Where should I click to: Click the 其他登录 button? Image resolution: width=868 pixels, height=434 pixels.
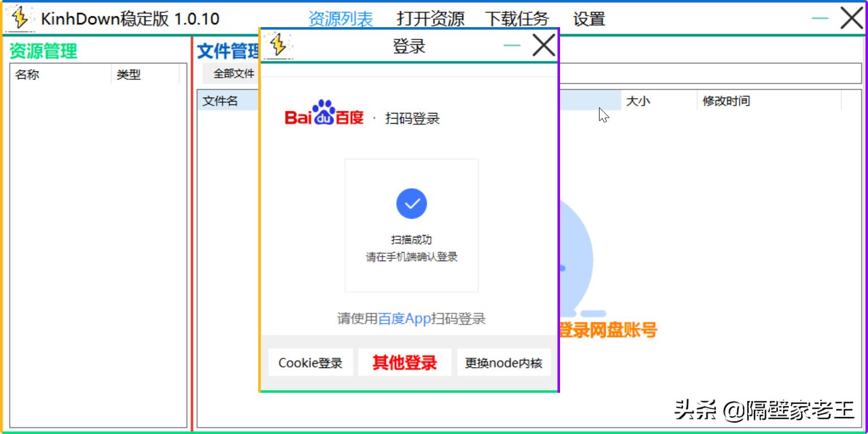404,362
